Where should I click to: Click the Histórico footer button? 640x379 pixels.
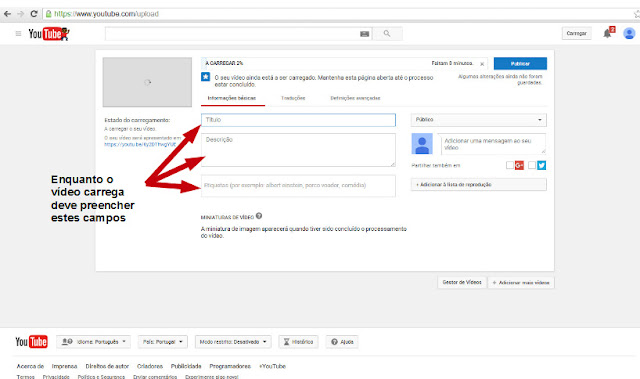[298, 342]
